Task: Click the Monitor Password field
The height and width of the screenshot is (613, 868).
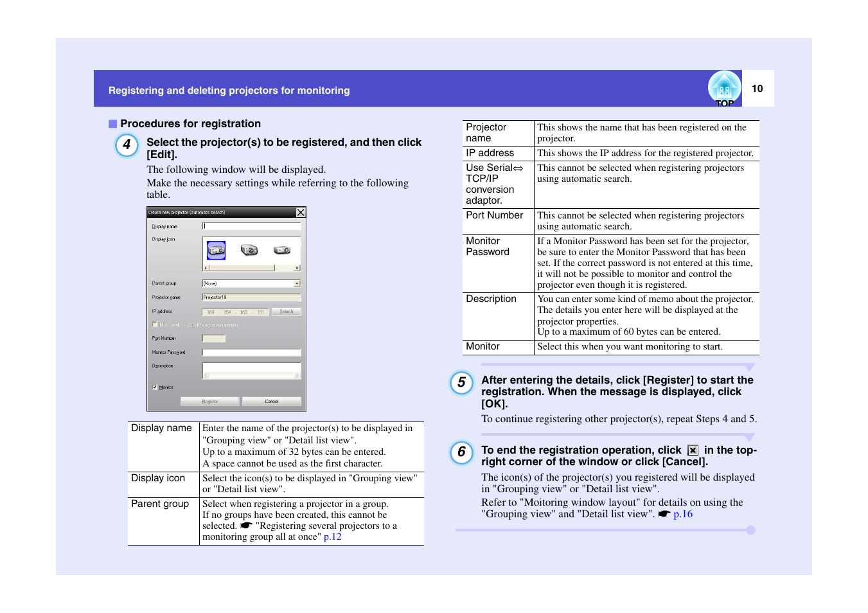Action: click(x=252, y=353)
